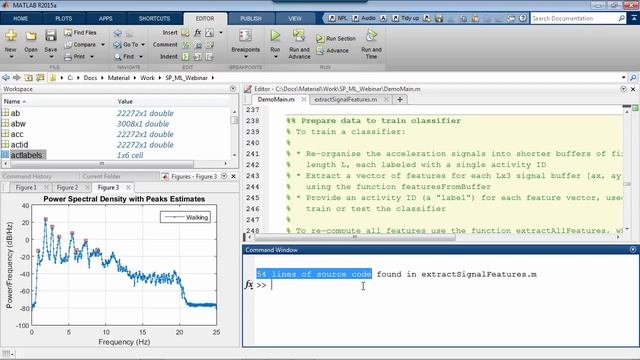Switch to the Current Folder panel tab
640x360 pixels.
[101, 176]
